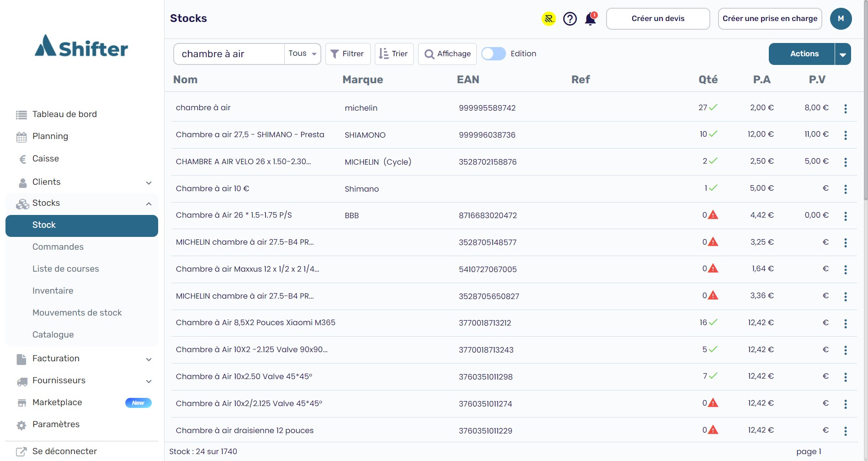The width and height of the screenshot is (868, 461).
Task: Open the notifications bell
Action: [x=591, y=19]
